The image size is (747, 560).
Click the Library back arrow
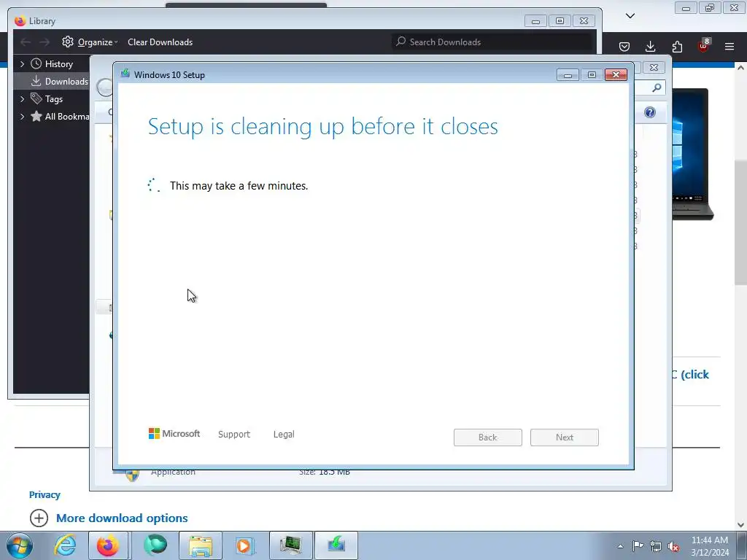pos(26,42)
